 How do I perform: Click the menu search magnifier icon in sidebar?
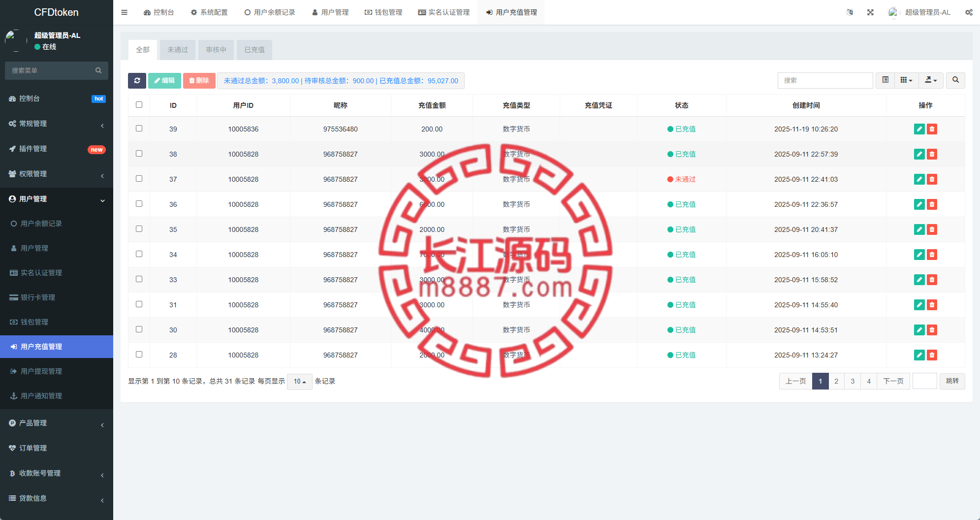tap(98, 70)
